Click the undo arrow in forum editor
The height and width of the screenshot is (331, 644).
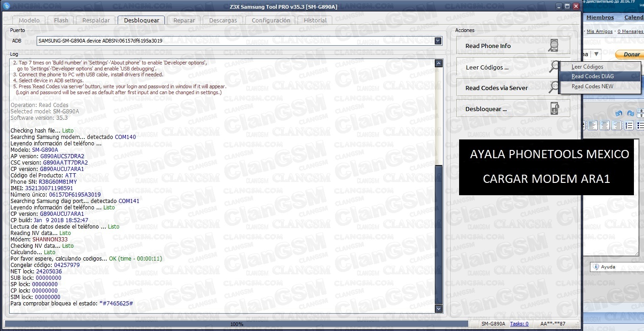pyautogui.click(x=619, y=113)
